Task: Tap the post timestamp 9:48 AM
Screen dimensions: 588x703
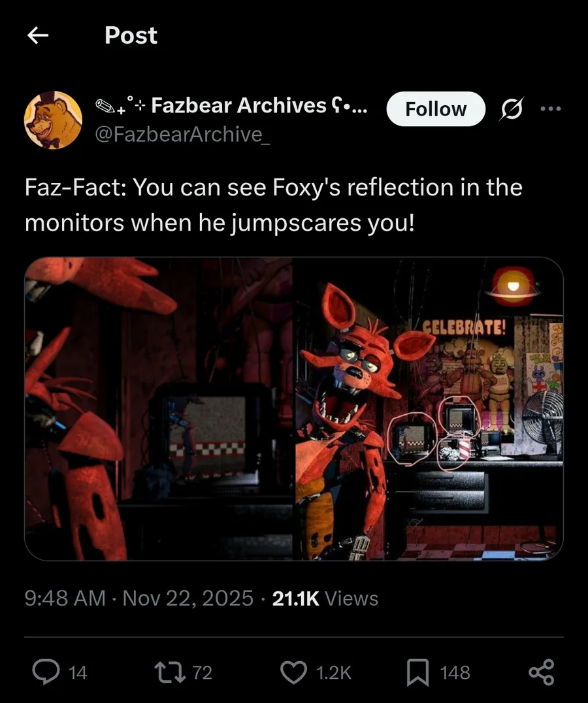Action: [65, 598]
